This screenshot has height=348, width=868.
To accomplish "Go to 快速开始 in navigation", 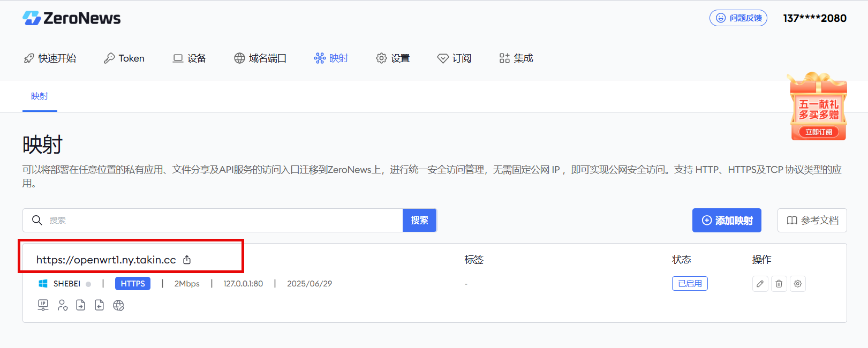I will [50, 58].
